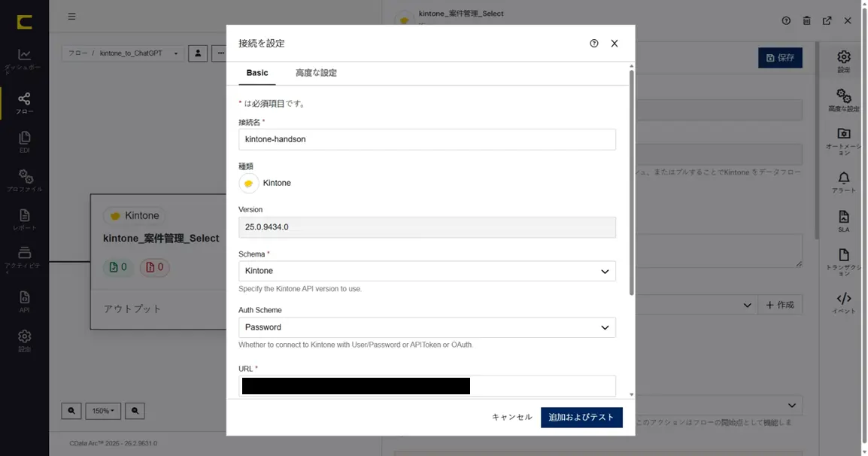The height and width of the screenshot is (456, 868).
Task: Zoom in with the magnifier button
Action: pyautogui.click(x=71, y=411)
